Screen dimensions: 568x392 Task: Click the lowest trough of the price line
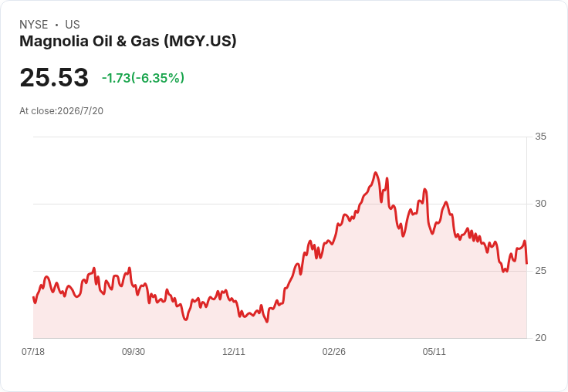(x=267, y=322)
